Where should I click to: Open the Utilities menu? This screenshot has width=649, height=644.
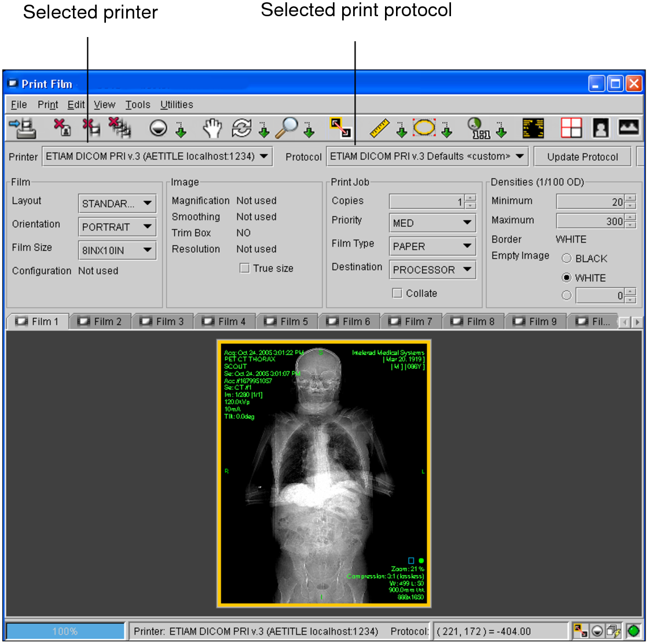[x=177, y=105]
